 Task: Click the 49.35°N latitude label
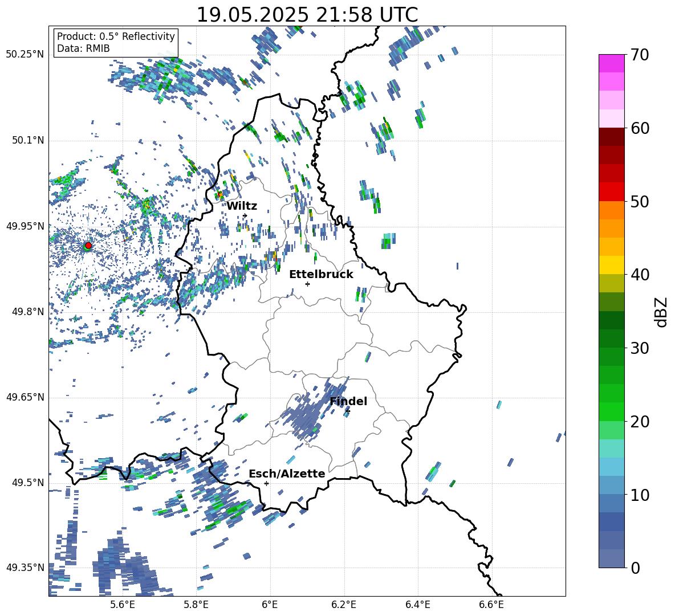25,568
